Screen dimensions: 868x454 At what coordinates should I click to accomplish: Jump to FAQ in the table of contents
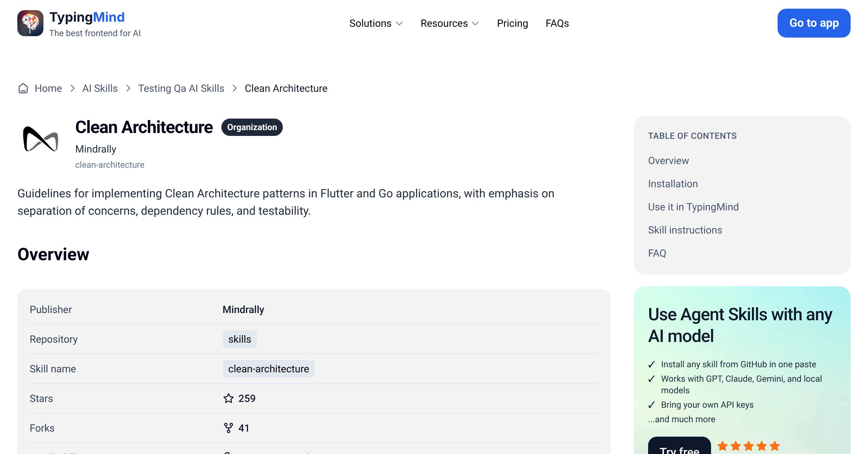coord(657,253)
